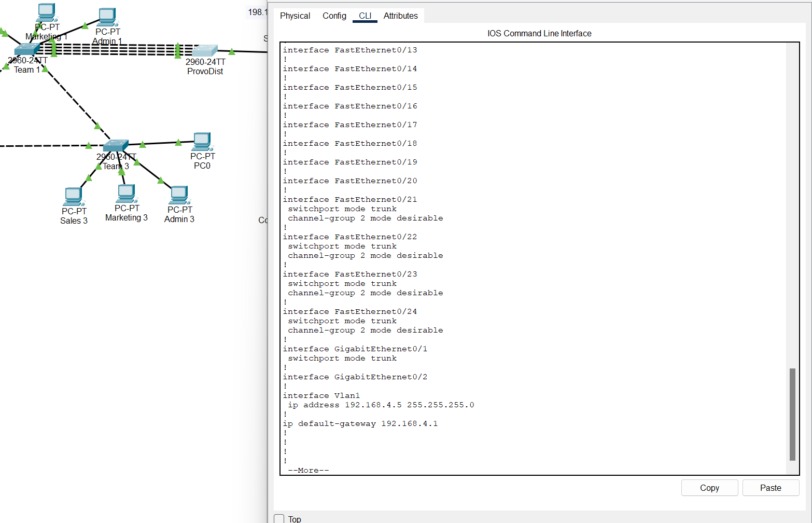Select the Admin 3 PC icon

point(179,195)
